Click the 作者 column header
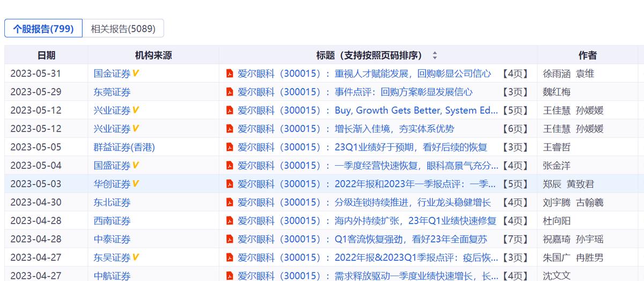 click(x=588, y=55)
